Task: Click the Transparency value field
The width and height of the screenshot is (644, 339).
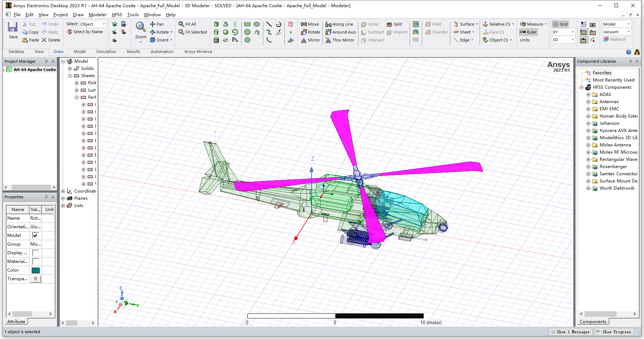Action: [x=35, y=279]
